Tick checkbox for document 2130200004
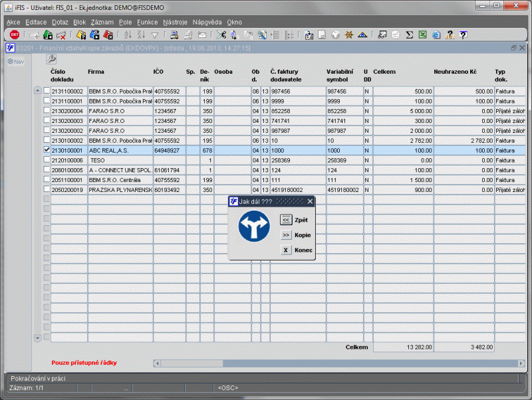Image resolution: width=532 pixels, height=400 pixels. click(x=47, y=110)
